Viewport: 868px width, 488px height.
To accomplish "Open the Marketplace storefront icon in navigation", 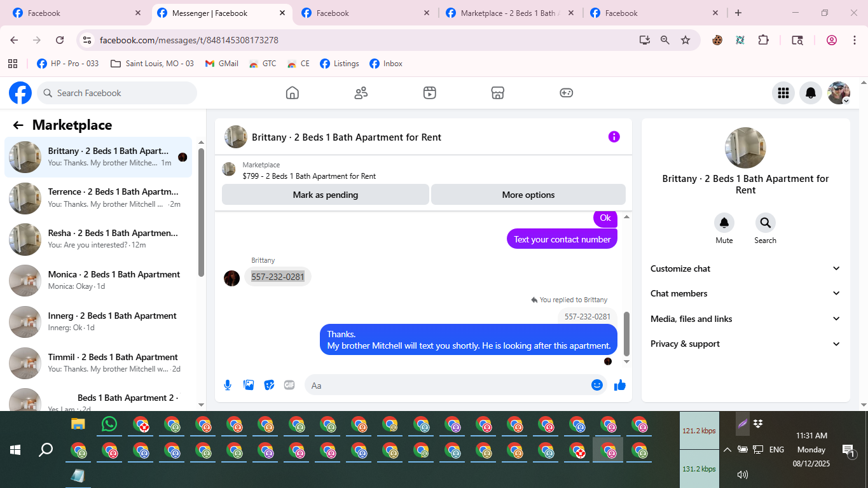I will [498, 93].
